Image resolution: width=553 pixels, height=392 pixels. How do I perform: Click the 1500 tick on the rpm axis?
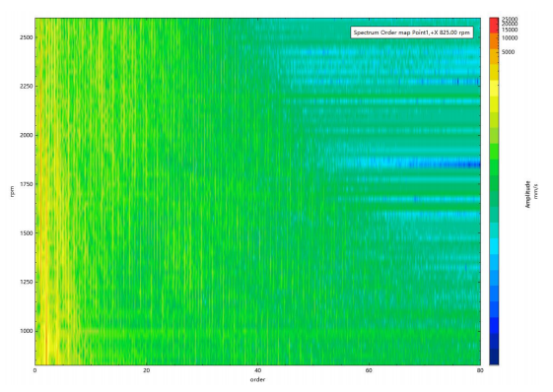(x=27, y=233)
